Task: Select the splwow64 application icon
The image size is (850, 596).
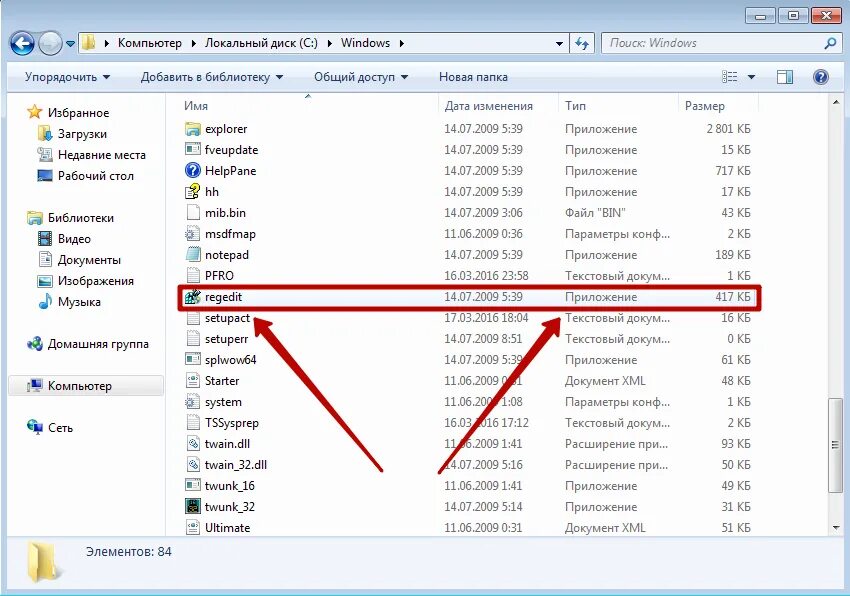Action: pyautogui.click(x=192, y=360)
